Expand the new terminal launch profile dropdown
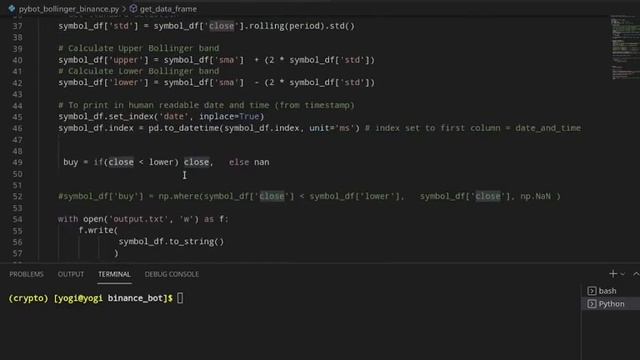The width and height of the screenshot is (640, 360). tap(622, 274)
